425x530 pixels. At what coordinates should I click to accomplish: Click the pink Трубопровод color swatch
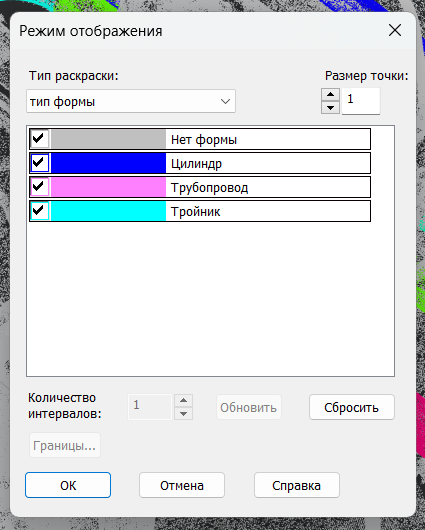108,187
